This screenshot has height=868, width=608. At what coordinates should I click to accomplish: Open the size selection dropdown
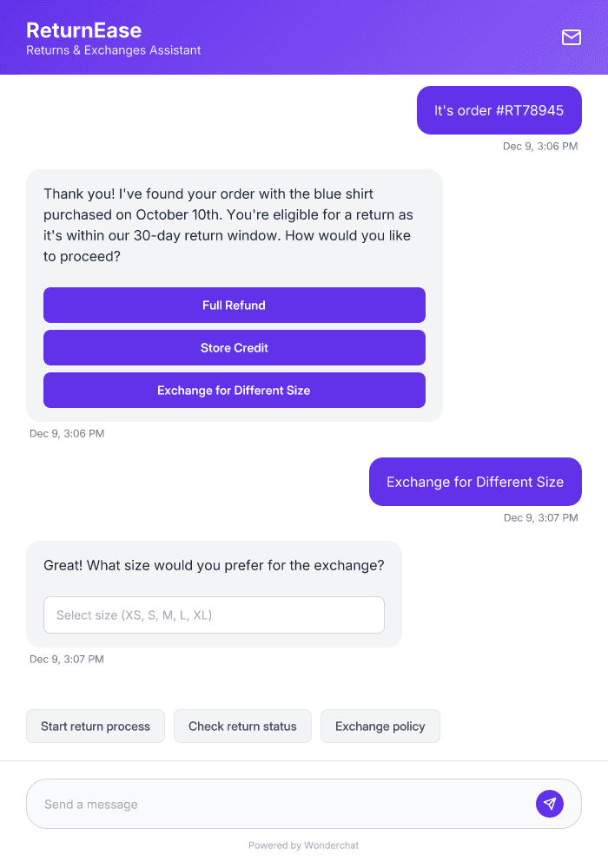click(x=214, y=615)
